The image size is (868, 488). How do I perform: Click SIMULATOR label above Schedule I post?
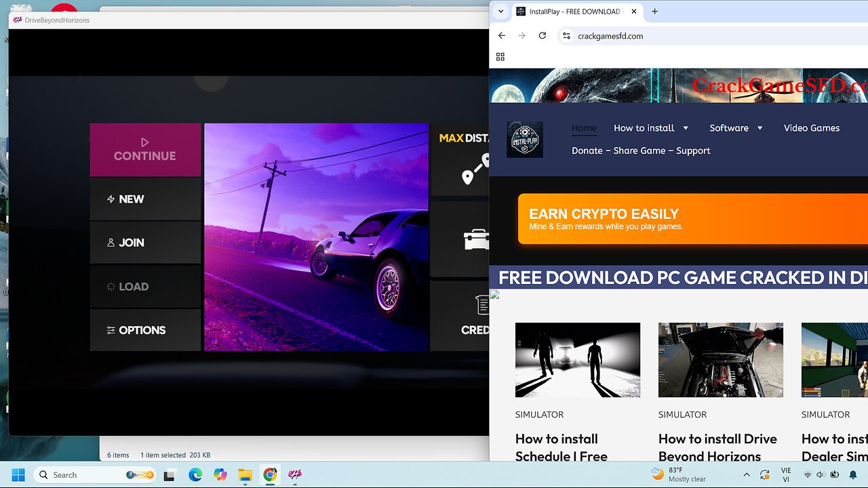(x=539, y=415)
